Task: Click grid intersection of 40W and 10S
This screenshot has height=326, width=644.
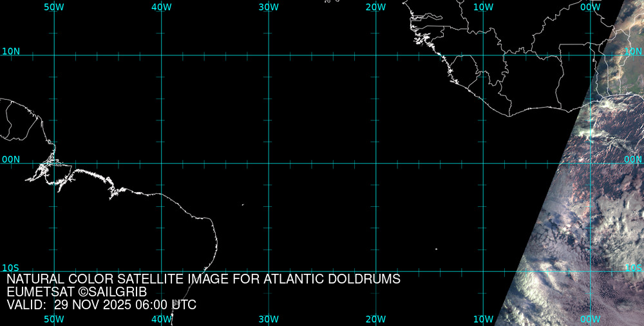Action: (162, 271)
